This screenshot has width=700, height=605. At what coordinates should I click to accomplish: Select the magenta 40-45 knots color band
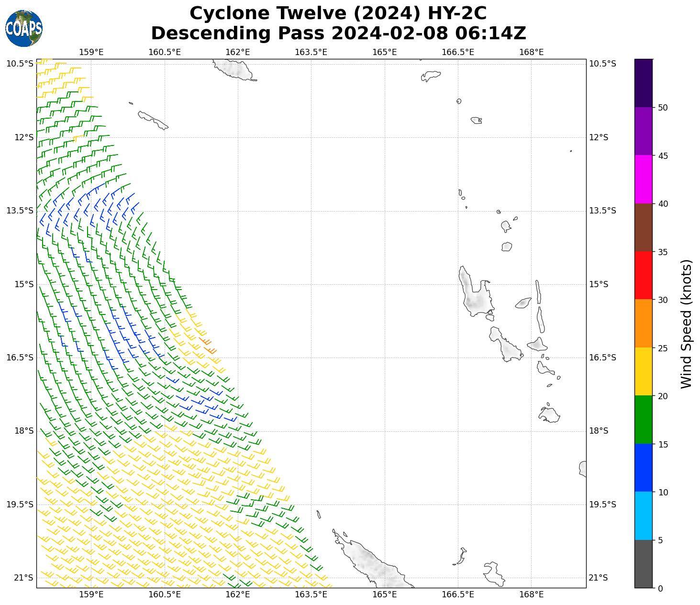643,179
